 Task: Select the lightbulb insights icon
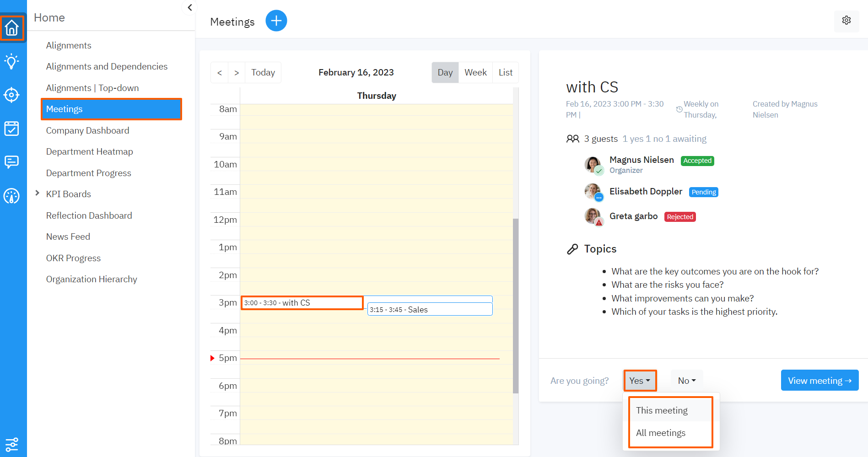12,61
